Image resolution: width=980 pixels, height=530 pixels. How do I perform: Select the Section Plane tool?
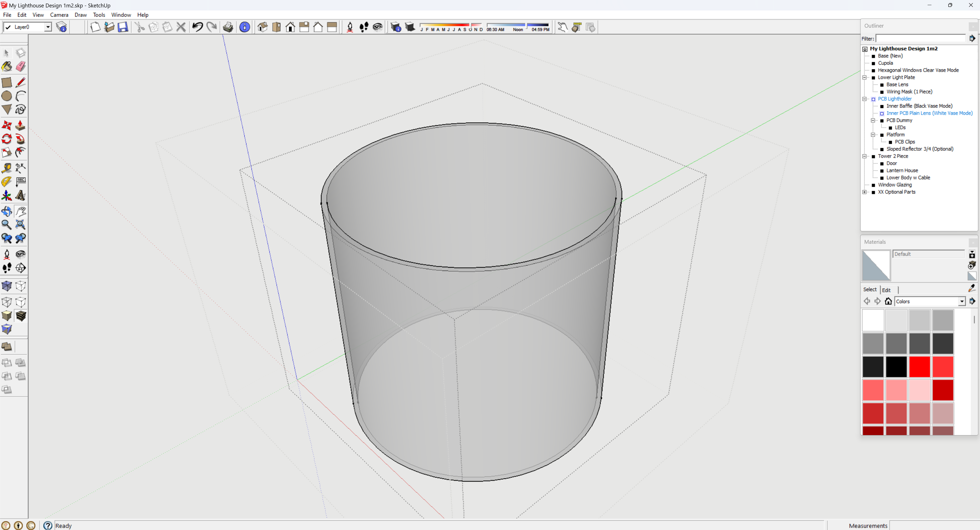pyautogui.click(x=20, y=268)
